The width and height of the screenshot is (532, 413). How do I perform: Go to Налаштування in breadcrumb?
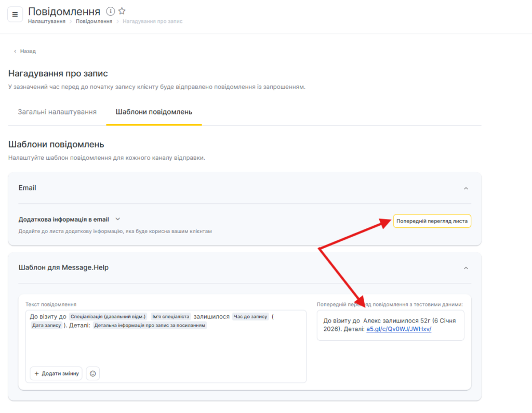[47, 21]
